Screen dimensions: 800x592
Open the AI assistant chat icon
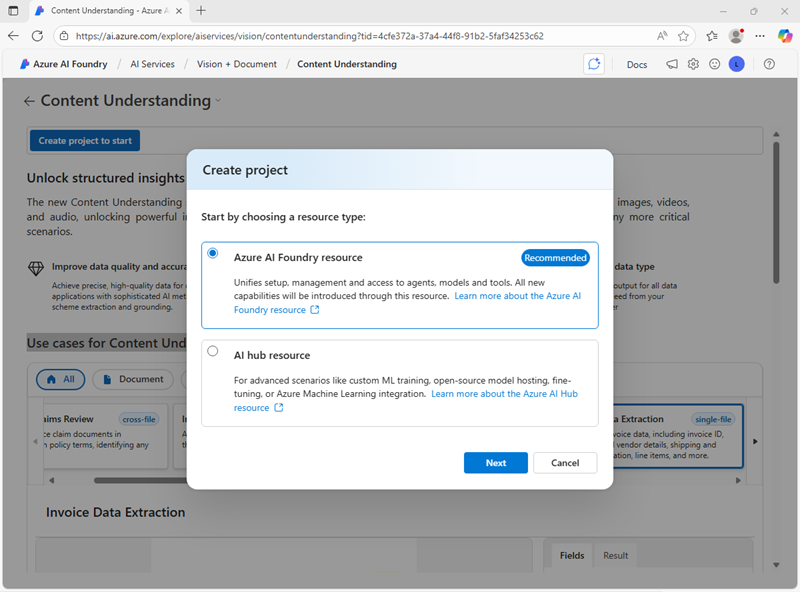coord(594,64)
